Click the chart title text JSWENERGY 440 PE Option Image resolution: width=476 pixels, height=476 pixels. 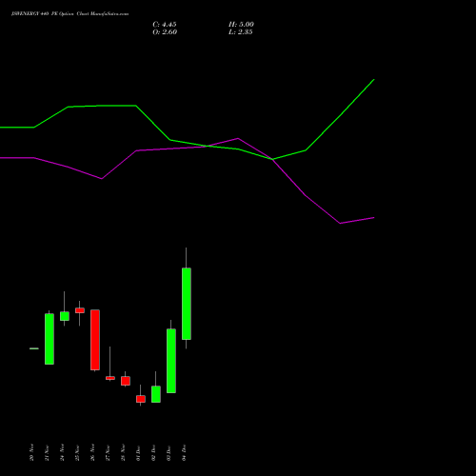coord(43,14)
